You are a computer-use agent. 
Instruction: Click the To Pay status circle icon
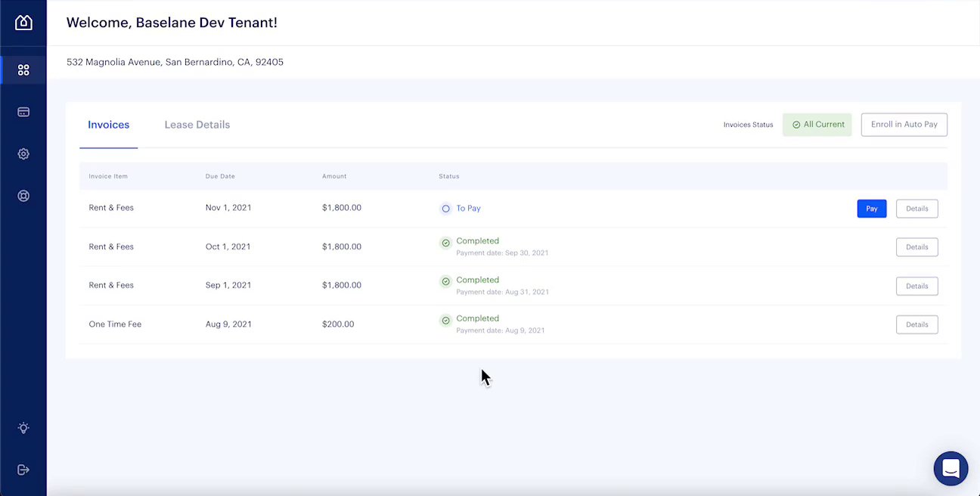pyautogui.click(x=446, y=209)
